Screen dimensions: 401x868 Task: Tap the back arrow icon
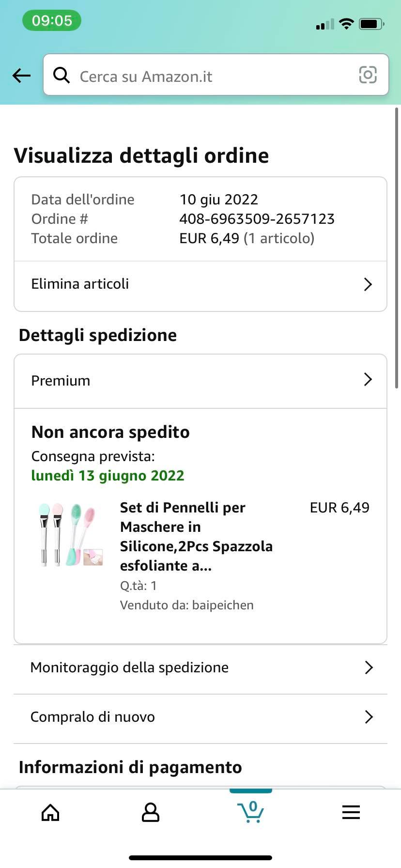point(21,76)
